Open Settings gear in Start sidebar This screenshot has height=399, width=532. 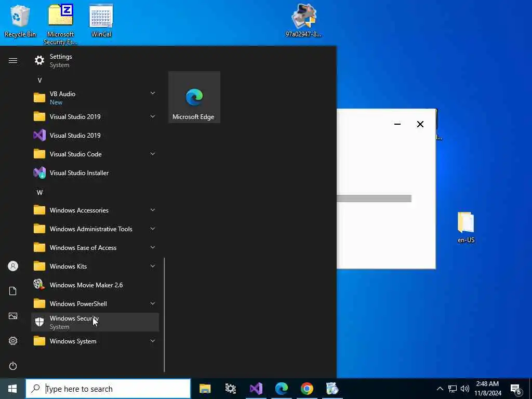pos(13,341)
